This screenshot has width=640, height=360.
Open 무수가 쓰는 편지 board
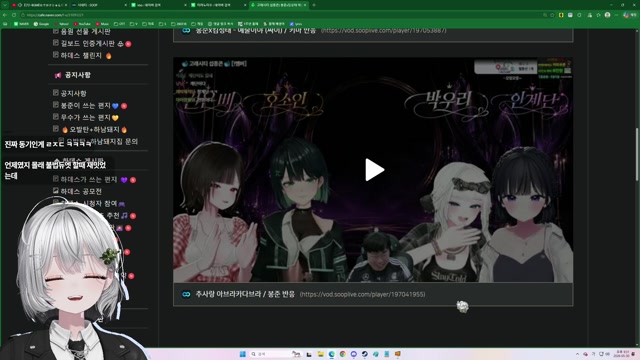coord(86,118)
